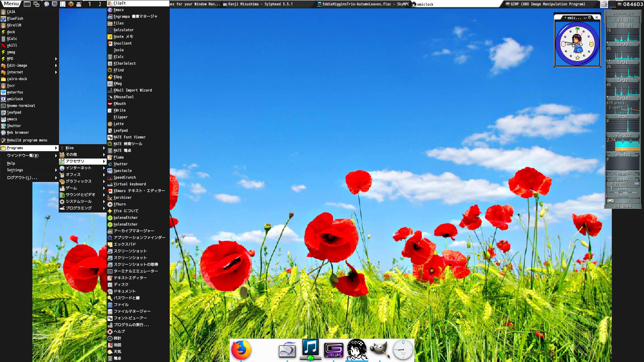Click the emiclock pixel girl dock icon
The height and width of the screenshot is (362, 644).
[357, 349]
